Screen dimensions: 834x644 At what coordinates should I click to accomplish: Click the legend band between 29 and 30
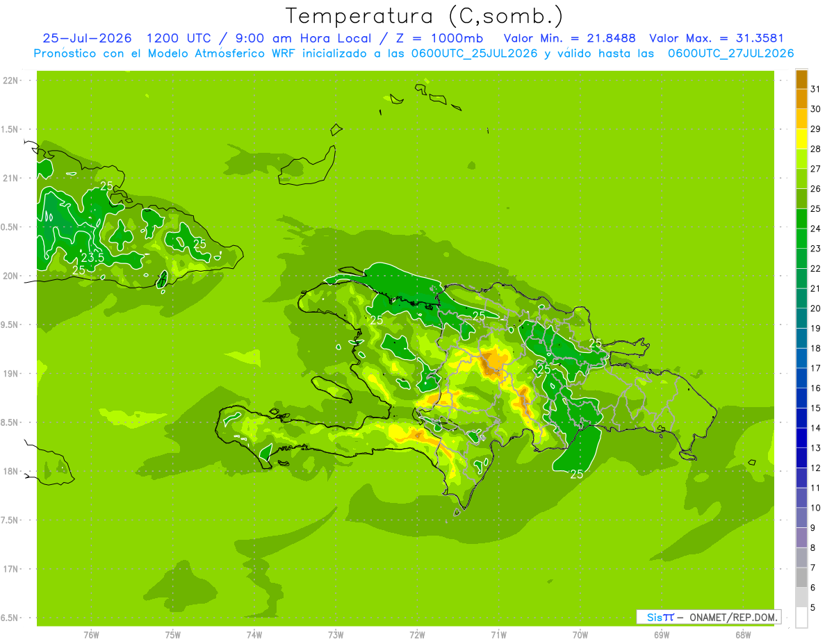pyautogui.click(x=801, y=118)
